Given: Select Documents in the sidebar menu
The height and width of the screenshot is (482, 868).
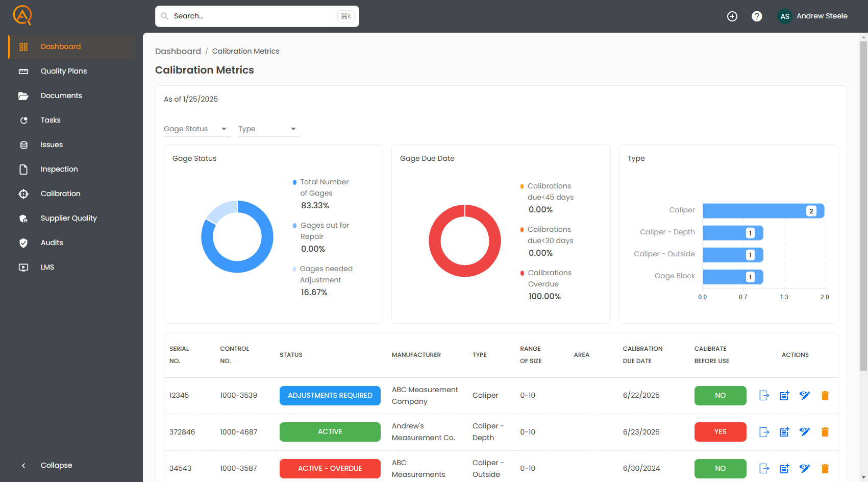Looking at the screenshot, I should click(61, 95).
